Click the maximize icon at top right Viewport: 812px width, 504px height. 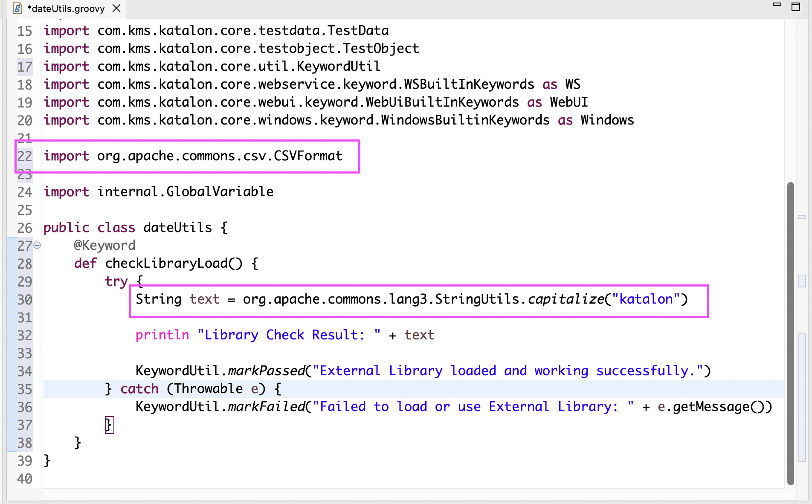796,8
